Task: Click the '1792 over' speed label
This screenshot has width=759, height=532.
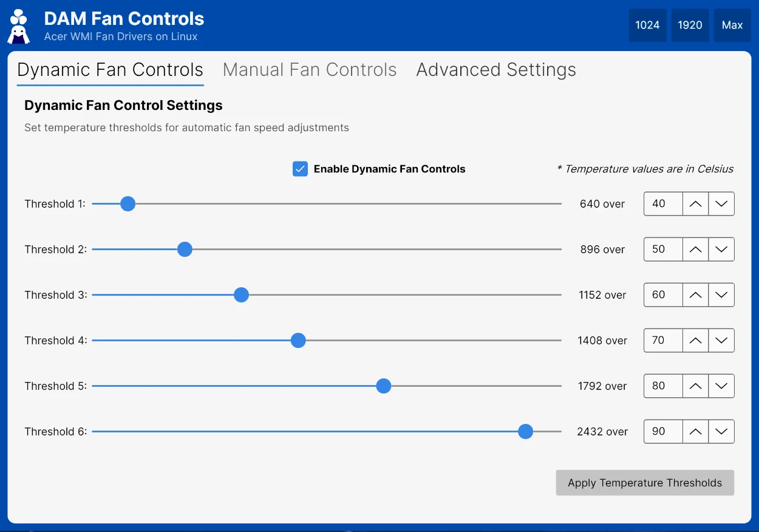Action: [602, 386]
